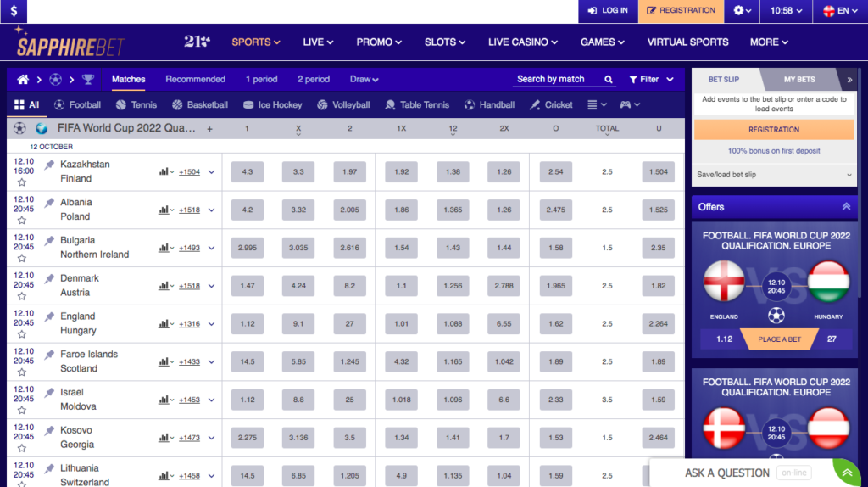Click the top bar REGISTRATION button
868x487 pixels.
(681, 10)
